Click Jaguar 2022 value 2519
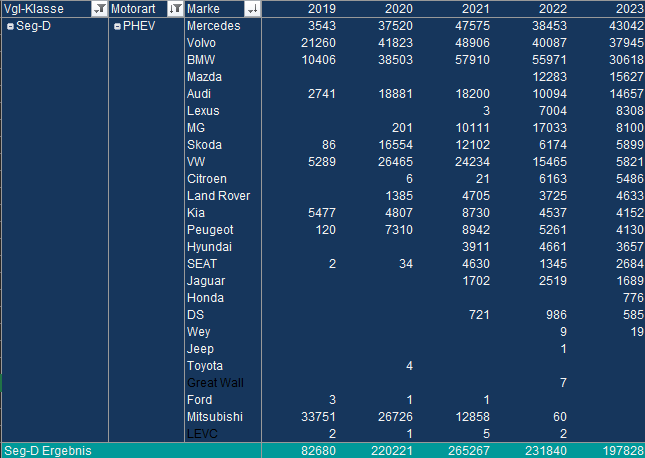The width and height of the screenshot is (645, 458). point(553,281)
